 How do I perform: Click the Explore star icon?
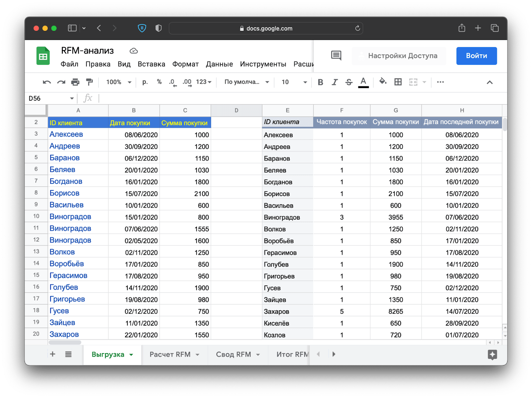pyautogui.click(x=492, y=354)
